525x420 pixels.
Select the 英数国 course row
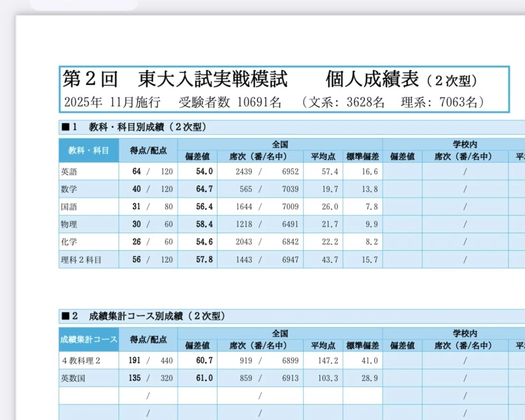74,378
